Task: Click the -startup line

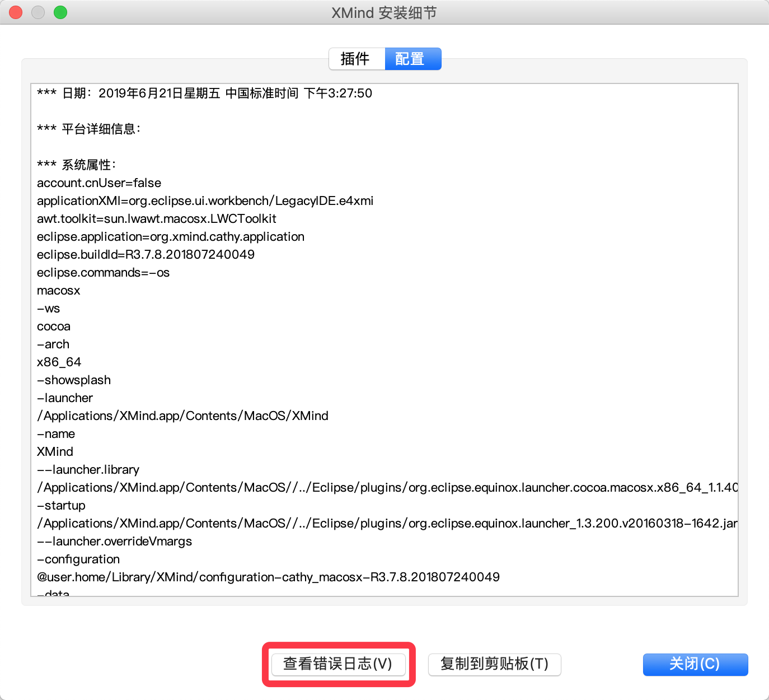Action: pyautogui.click(x=61, y=506)
